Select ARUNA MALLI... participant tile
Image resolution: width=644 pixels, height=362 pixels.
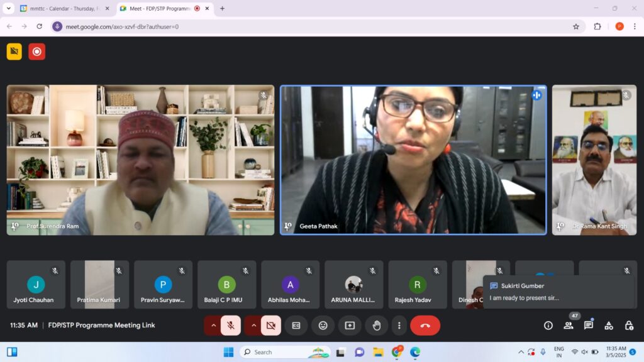[353, 285]
